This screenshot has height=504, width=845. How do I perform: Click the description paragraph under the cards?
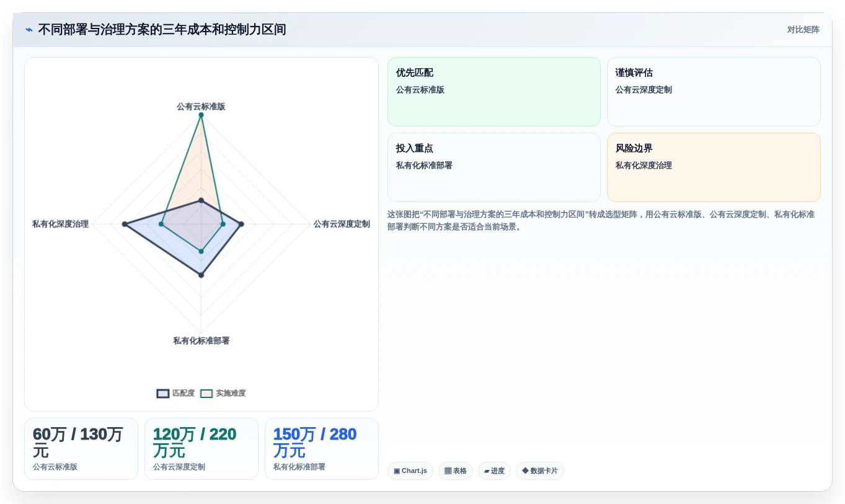click(601, 221)
